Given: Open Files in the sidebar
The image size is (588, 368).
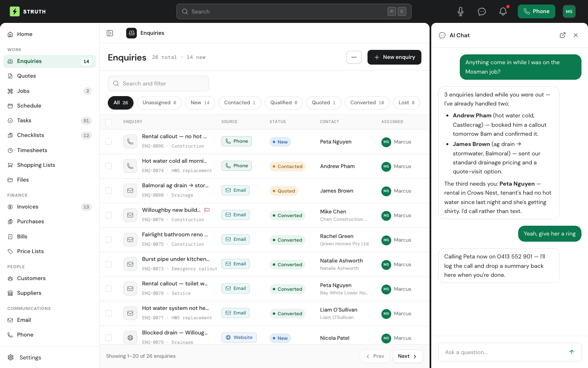Looking at the screenshot, I should [49, 180].
